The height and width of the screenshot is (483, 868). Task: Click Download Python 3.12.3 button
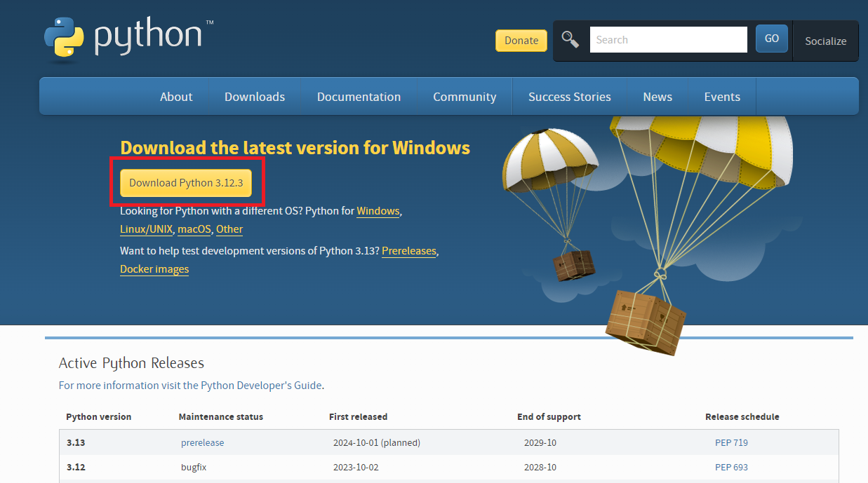186,183
